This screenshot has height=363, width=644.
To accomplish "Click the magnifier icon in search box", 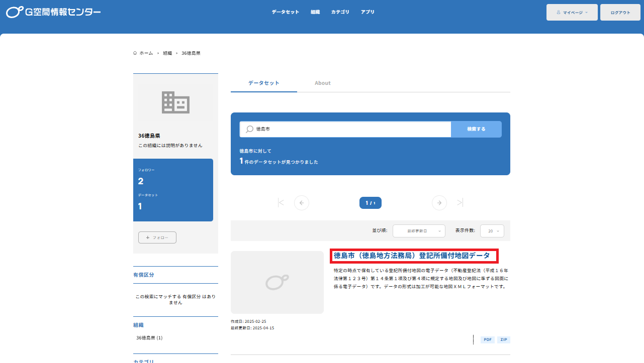I will coord(249,129).
